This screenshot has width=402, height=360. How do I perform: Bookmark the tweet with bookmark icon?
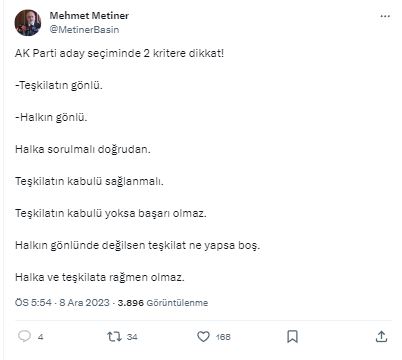(292, 337)
